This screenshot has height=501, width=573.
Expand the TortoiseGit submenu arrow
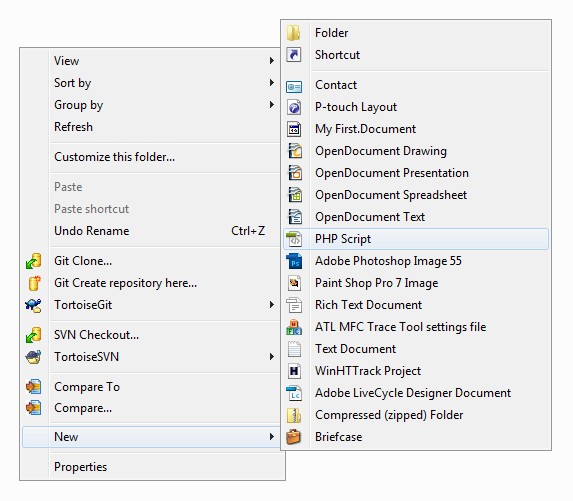[272, 305]
